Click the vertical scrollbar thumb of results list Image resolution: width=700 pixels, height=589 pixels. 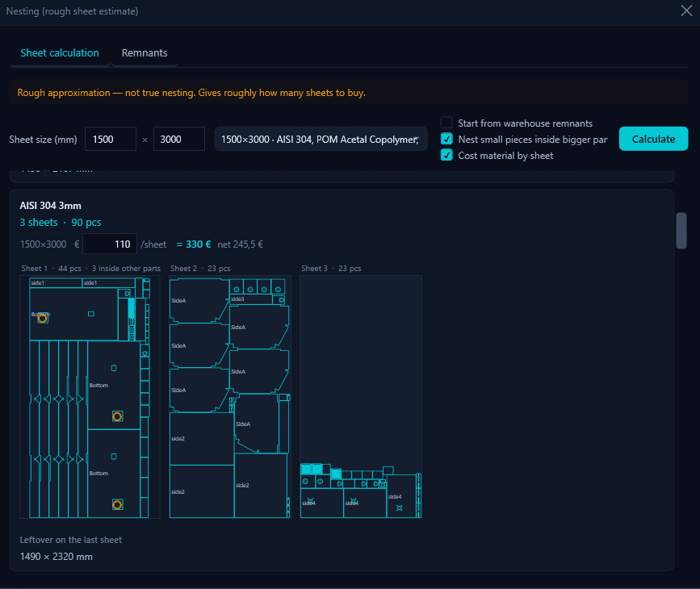click(681, 231)
